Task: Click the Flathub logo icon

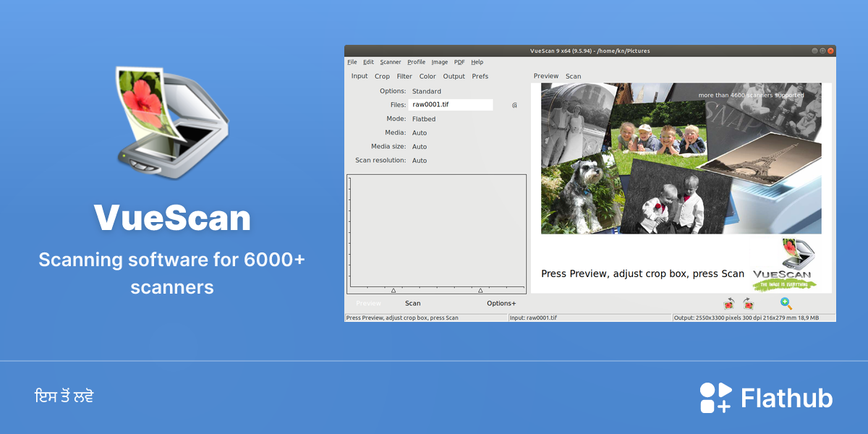Action: [715, 398]
